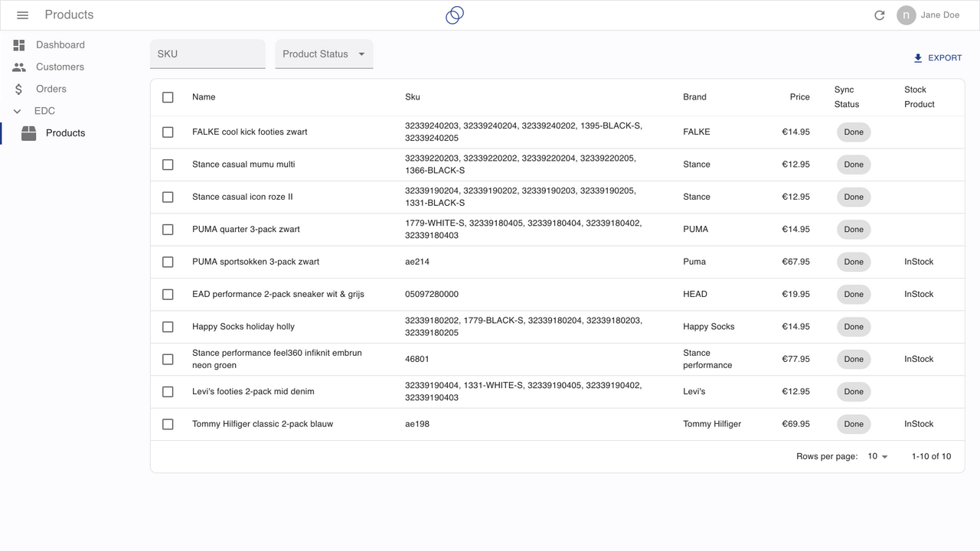980x551 pixels.
Task: Click the Products page title
Action: point(69,15)
